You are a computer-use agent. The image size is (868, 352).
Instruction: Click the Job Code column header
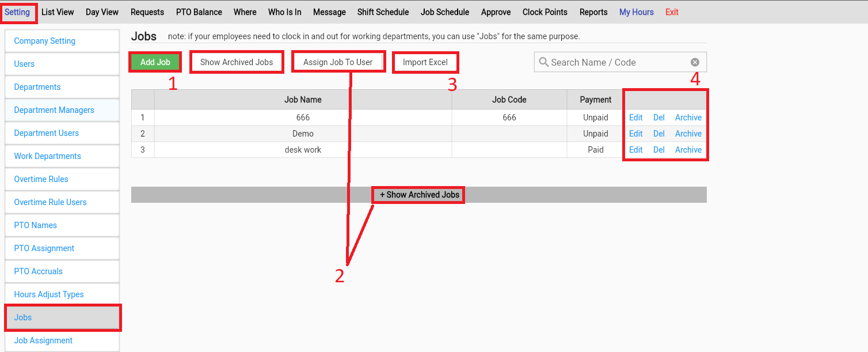(509, 100)
